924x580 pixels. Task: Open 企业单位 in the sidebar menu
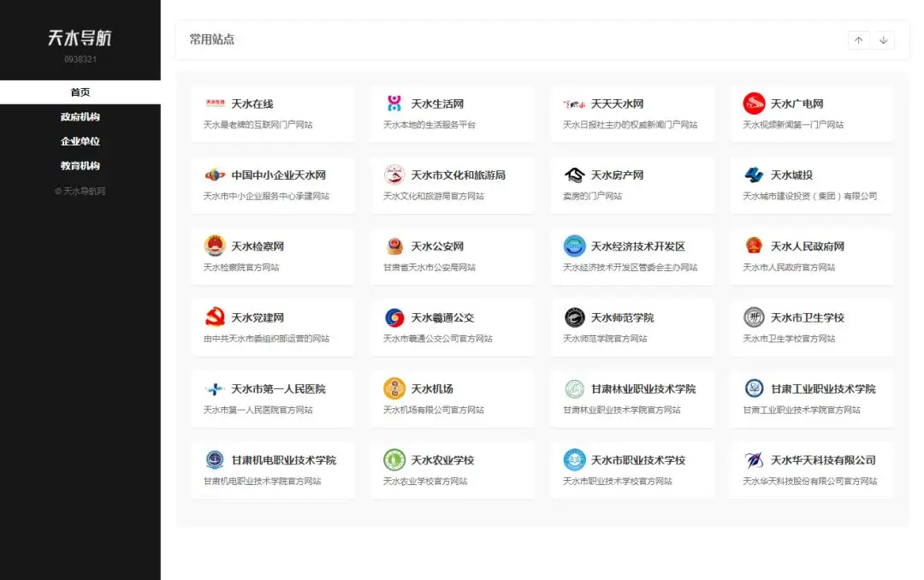[80, 141]
